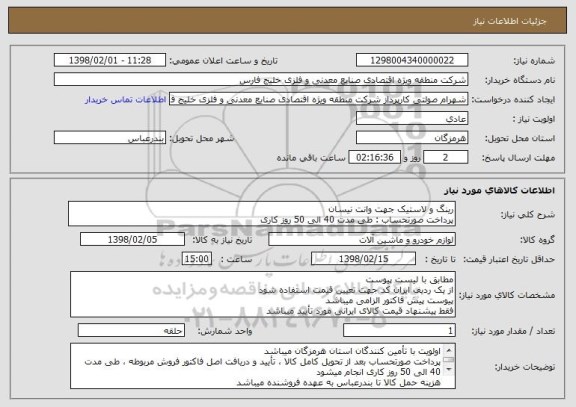Click the remaining time field 02:16:36
The image size is (576, 407).
[374, 157]
